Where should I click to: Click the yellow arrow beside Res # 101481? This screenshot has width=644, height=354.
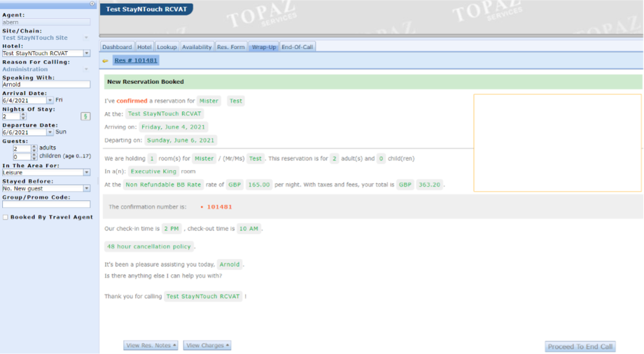106,61
